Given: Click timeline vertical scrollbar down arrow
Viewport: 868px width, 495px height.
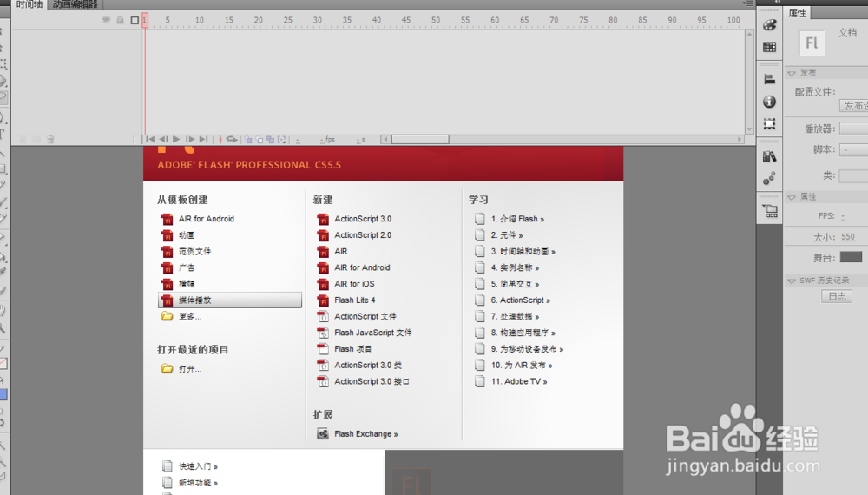Looking at the screenshot, I should point(750,129).
